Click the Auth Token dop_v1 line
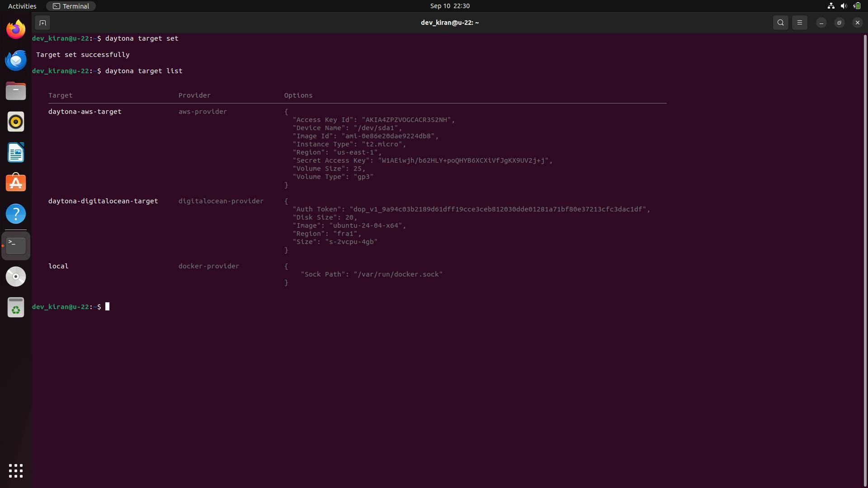 471,209
